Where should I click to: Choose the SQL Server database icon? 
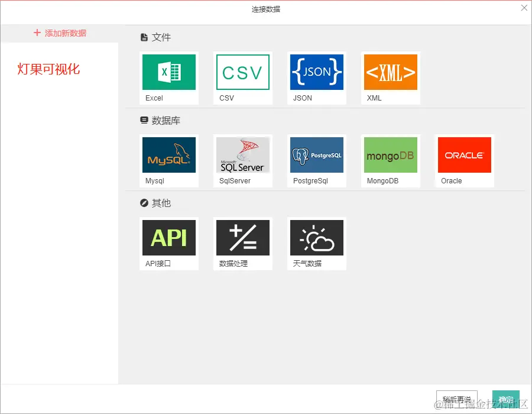tap(243, 155)
